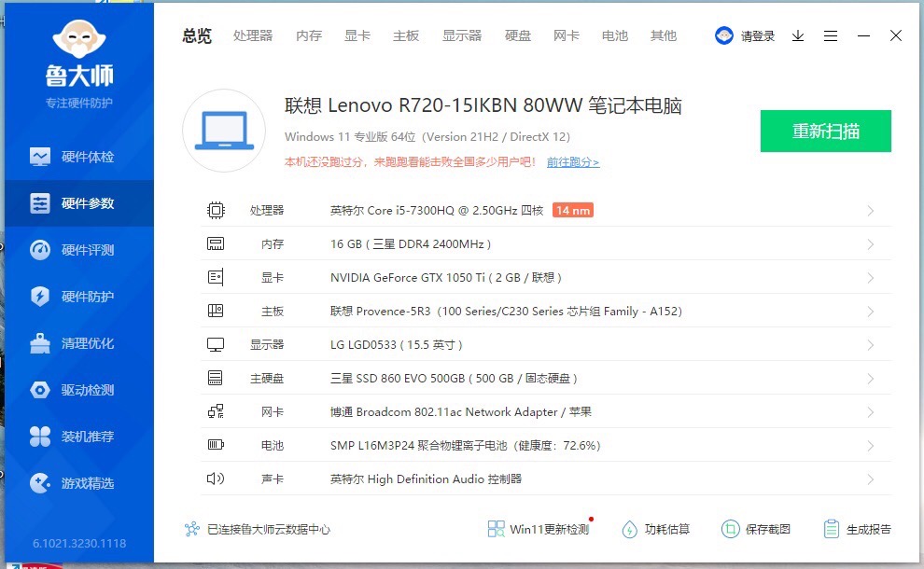Close the 鲁大师 window
Viewport: 924px width, 569px height.
(896, 36)
